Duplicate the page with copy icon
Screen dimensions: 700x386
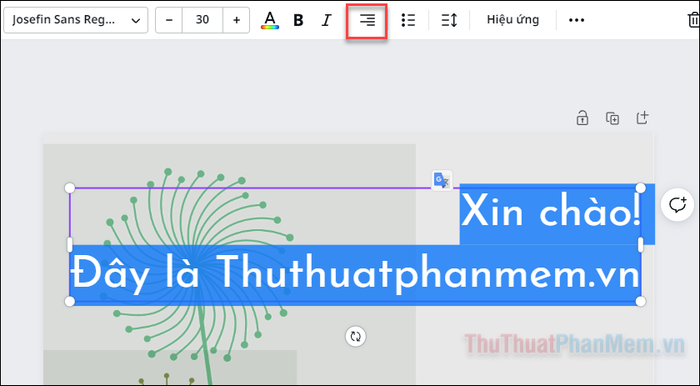(612, 118)
